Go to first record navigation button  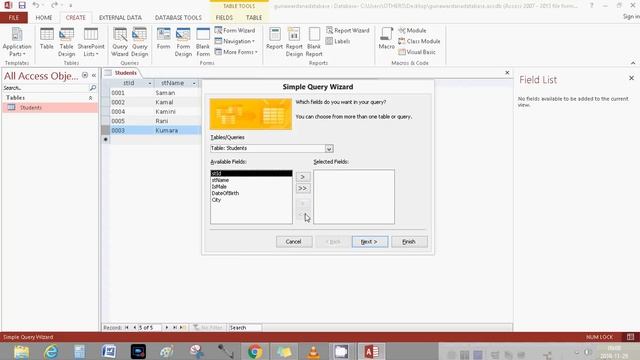point(127,327)
